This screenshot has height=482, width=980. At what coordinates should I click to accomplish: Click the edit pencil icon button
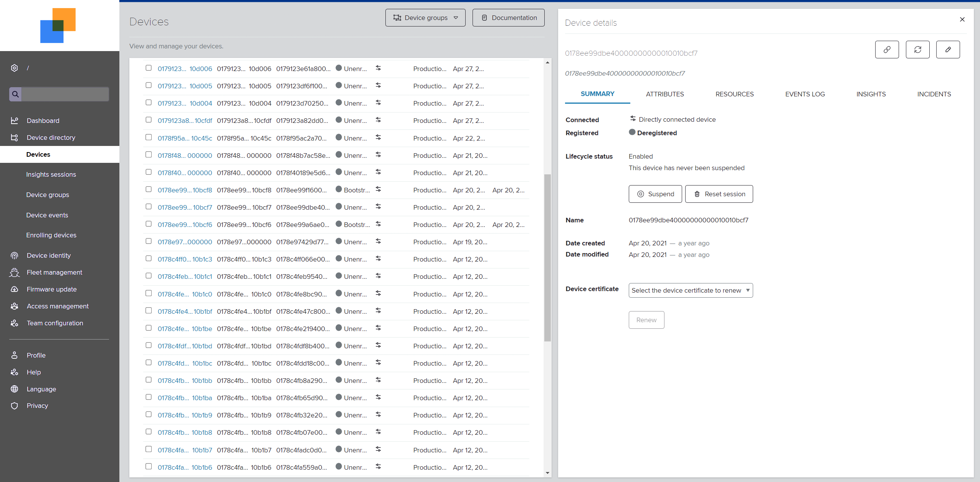tap(948, 50)
